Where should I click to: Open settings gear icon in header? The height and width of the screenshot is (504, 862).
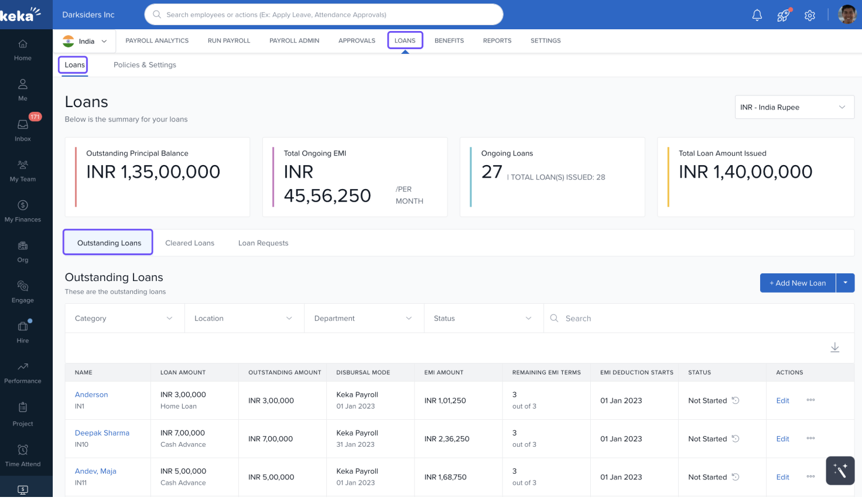tap(810, 15)
